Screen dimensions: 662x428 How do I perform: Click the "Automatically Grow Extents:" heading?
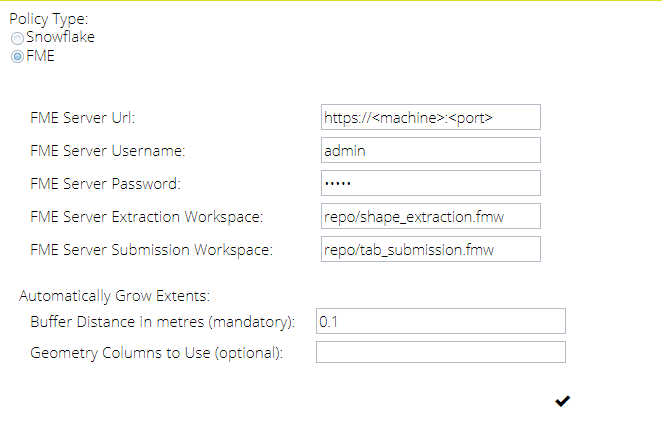tap(120, 296)
